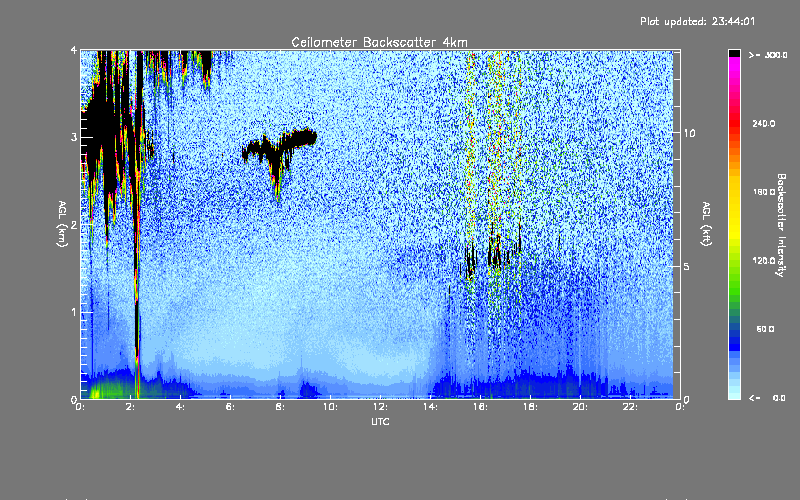Viewport: 800px width, 500px height.
Task: Click the "6:" UTC tick label
Action: [230, 407]
